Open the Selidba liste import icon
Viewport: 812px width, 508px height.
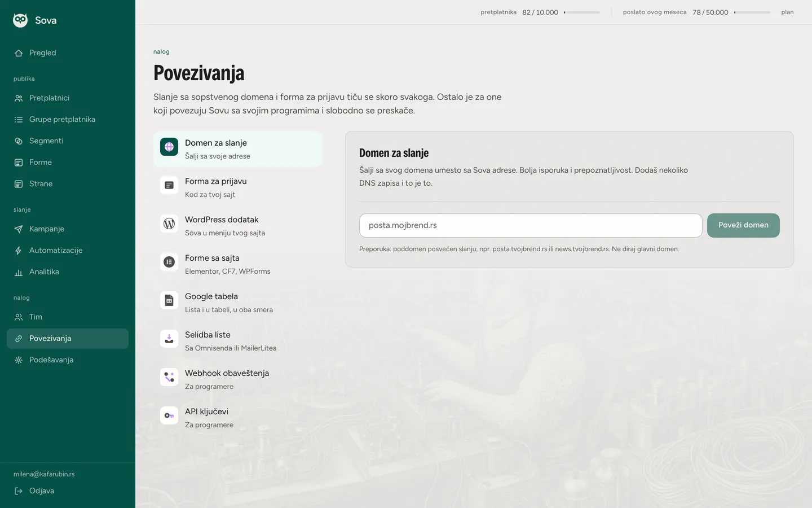pyautogui.click(x=169, y=339)
